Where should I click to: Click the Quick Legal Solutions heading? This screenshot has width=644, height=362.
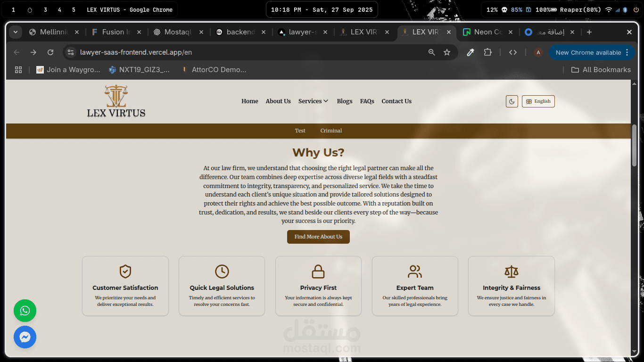[x=222, y=288]
